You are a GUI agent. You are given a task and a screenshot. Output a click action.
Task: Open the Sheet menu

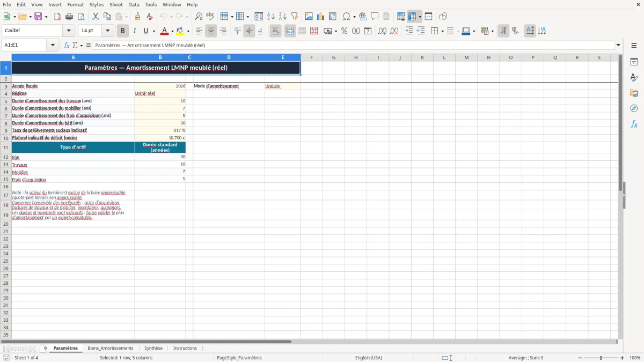(116, 4)
